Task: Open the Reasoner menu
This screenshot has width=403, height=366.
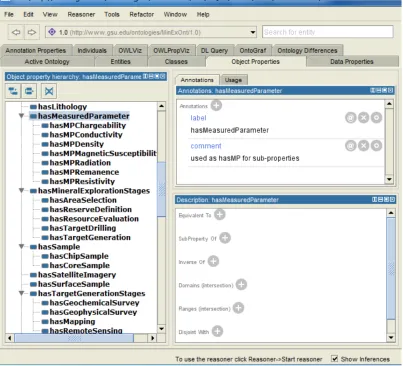Action: pyautogui.click(x=81, y=14)
